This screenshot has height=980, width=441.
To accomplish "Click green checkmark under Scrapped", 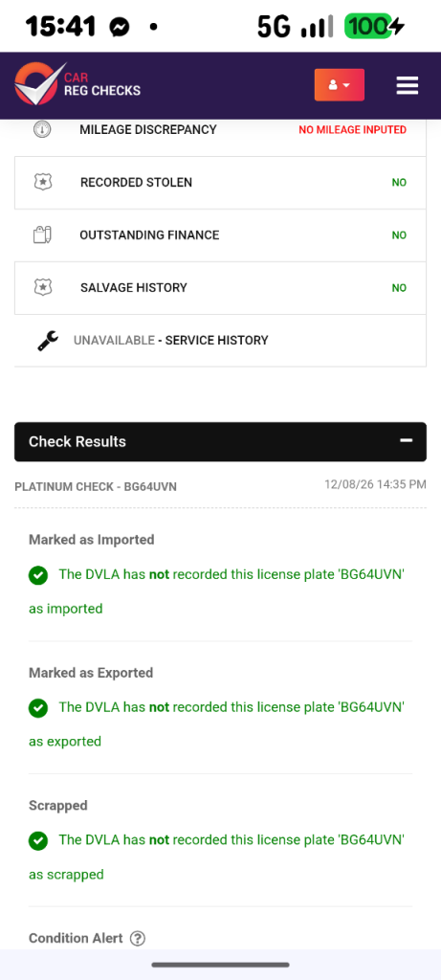I will (38, 840).
